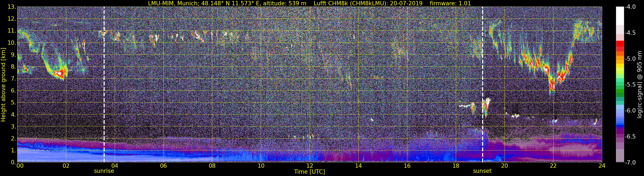The width and height of the screenshot is (644, 176).
Task: Click the strong cloud echo near 01:45 UTC at 7 km
Action: 59,74
